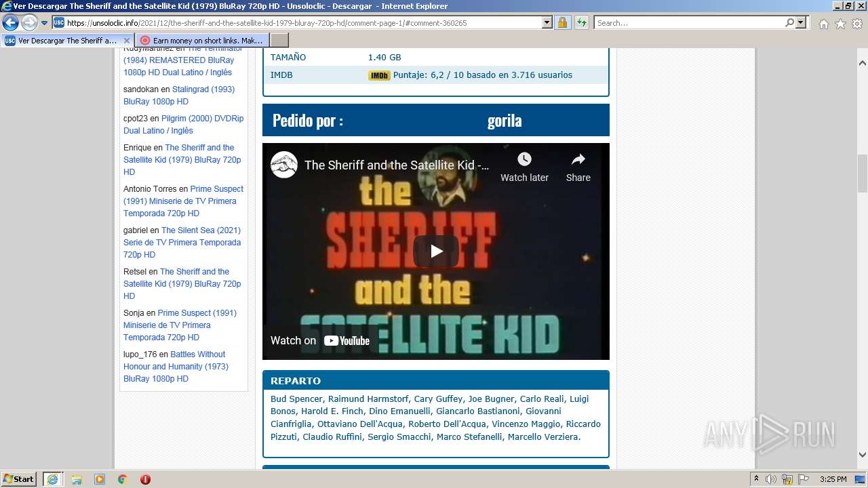Expand the address bar autocomplete dropdown

(x=547, y=23)
